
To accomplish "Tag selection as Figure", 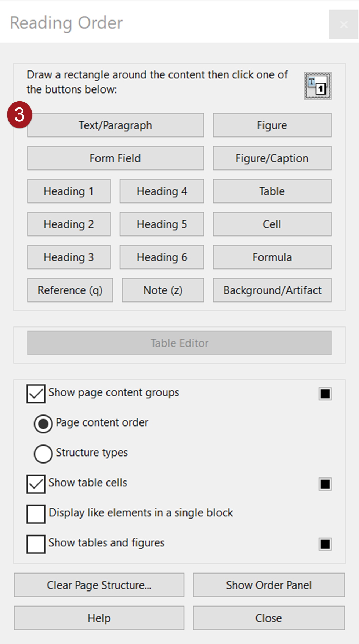I will click(x=272, y=125).
